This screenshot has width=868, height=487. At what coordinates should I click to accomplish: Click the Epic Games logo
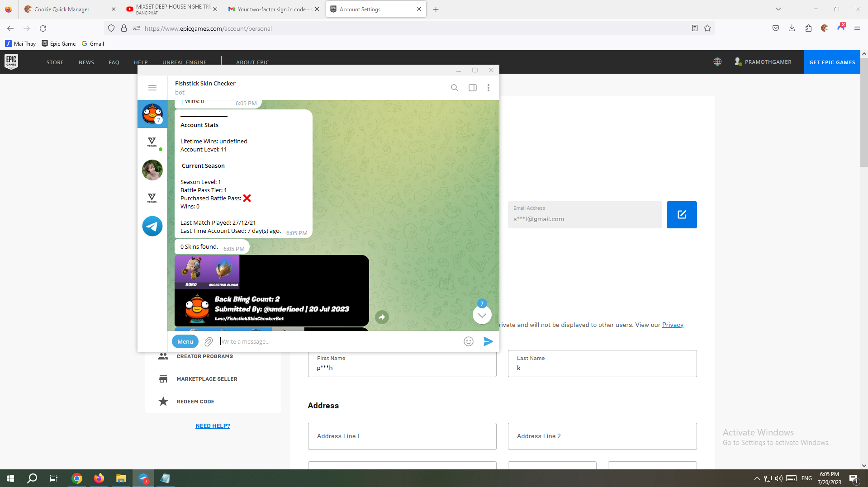click(x=11, y=61)
